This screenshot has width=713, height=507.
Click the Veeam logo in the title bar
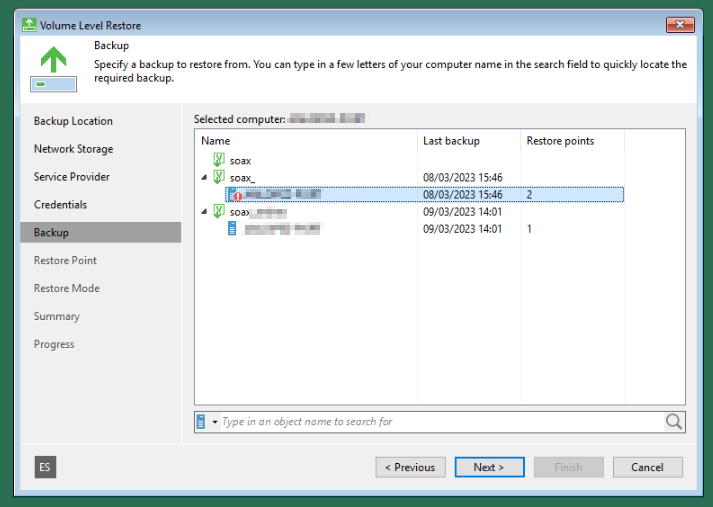pyautogui.click(x=27, y=24)
